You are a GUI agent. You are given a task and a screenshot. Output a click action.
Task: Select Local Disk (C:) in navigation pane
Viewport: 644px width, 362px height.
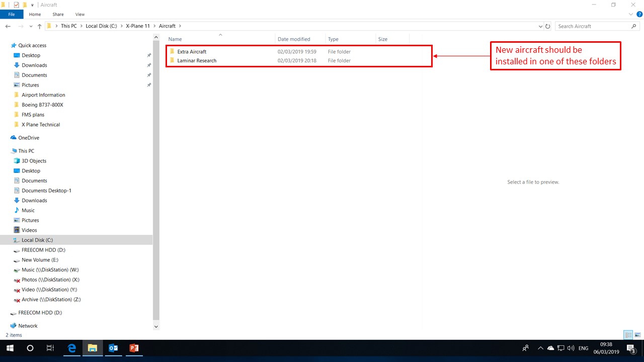coord(76,240)
